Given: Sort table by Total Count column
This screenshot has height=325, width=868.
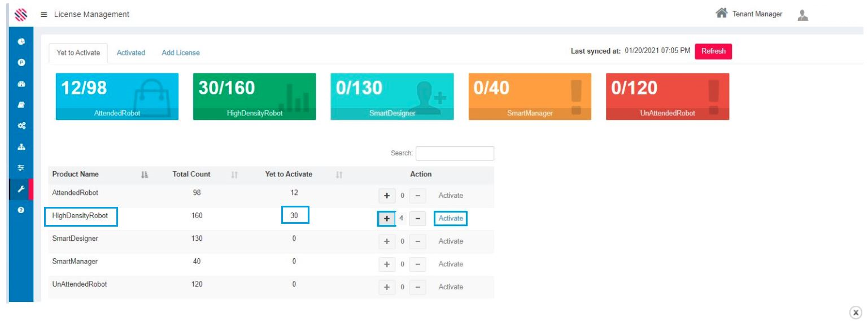Looking at the screenshot, I should pyautogui.click(x=191, y=175).
